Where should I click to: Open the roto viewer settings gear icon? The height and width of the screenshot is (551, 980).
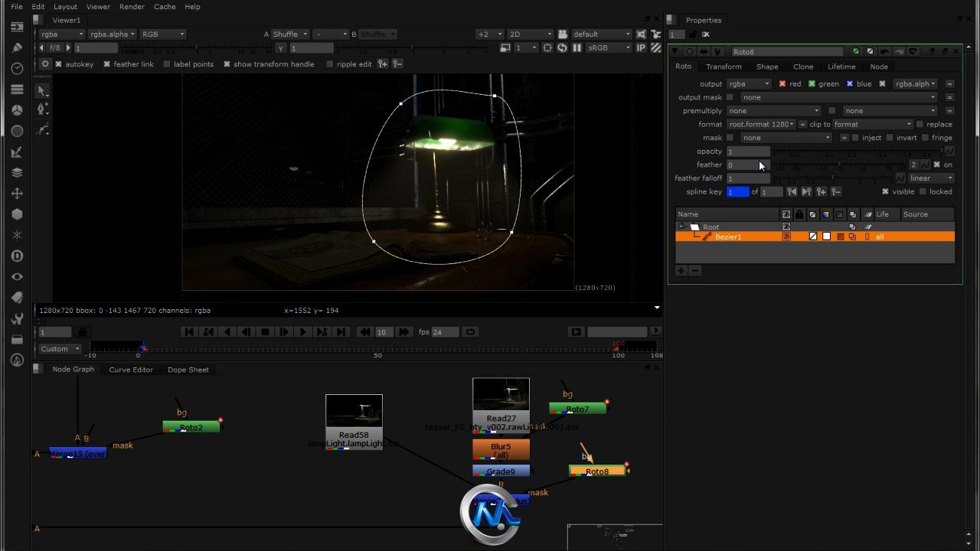[x=45, y=64]
